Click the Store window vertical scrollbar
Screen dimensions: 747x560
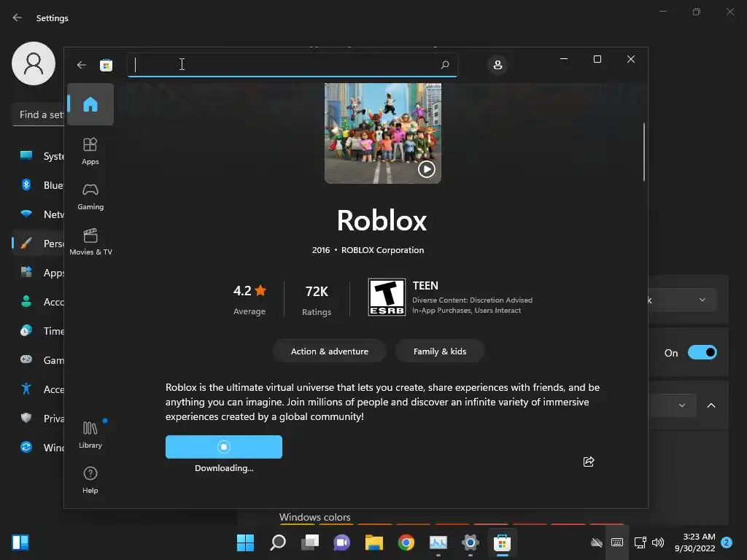tap(644, 152)
